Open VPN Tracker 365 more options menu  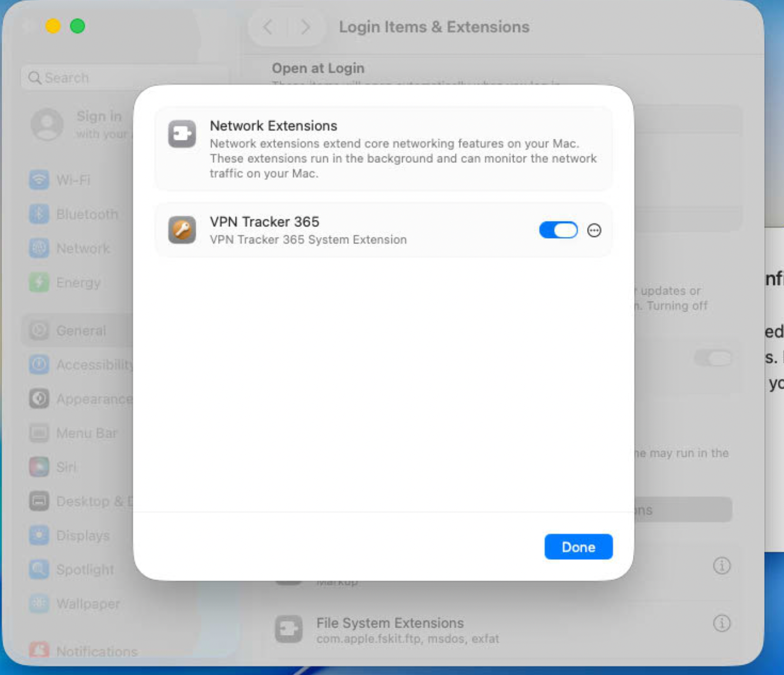click(594, 230)
